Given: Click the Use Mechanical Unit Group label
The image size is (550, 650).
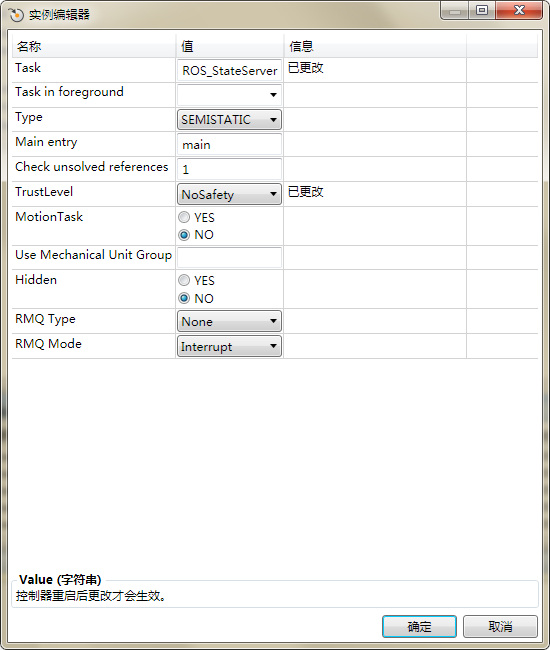Looking at the screenshot, I should click(x=93, y=255).
